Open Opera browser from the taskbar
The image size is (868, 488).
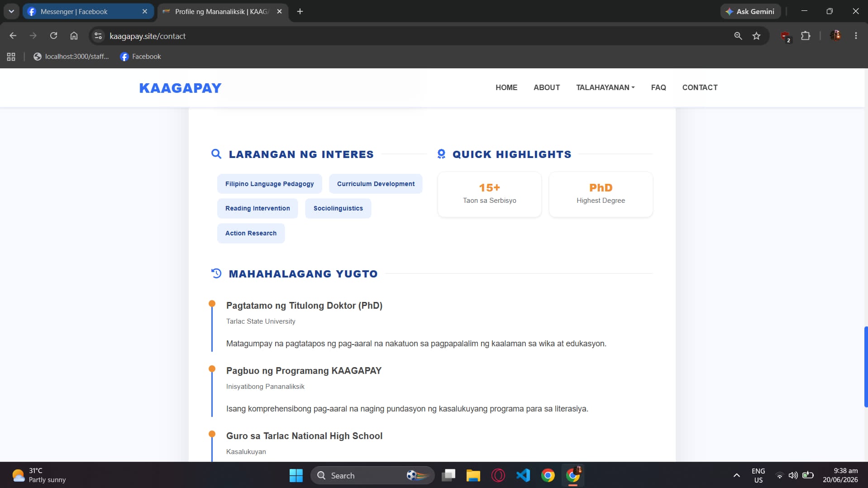coord(498,475)
